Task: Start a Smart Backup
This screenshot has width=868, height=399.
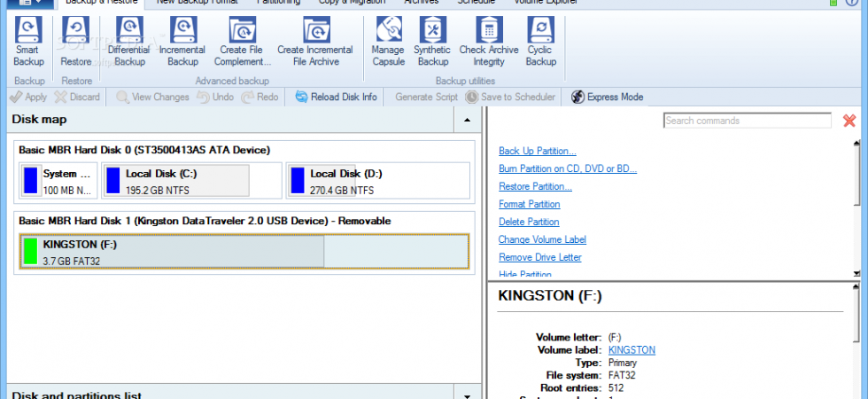Action: coord(28,42)
